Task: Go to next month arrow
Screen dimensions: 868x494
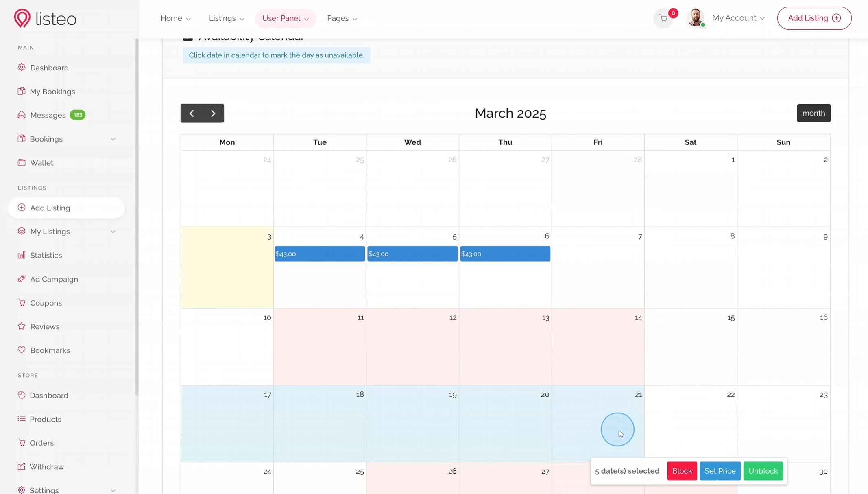Action: coord(213,113)
